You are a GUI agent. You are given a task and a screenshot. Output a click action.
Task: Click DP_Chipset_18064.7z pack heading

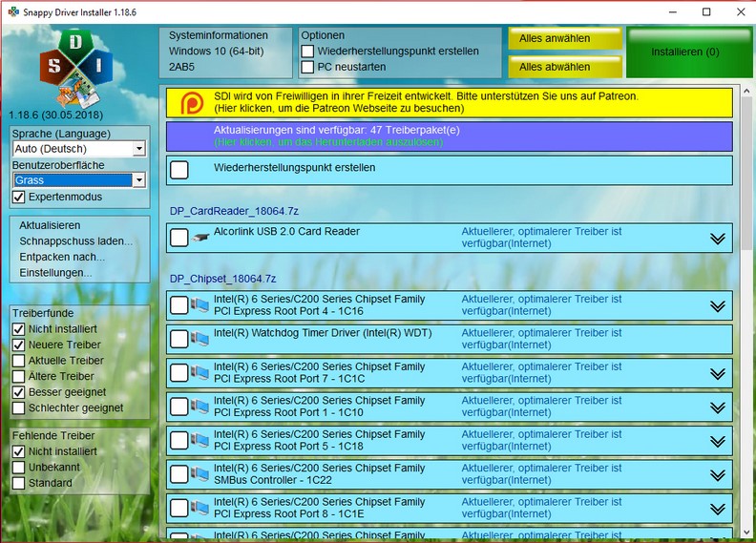click(x=222, y=279)
